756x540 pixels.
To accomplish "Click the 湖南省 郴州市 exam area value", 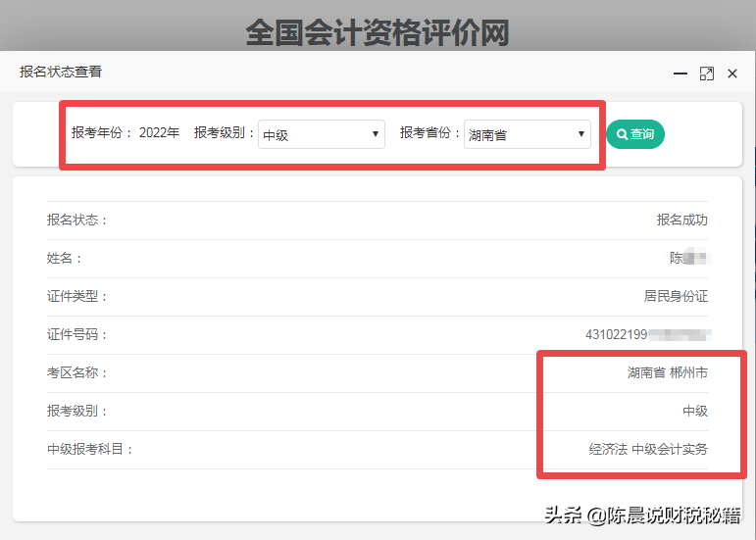I will point(668,372).
